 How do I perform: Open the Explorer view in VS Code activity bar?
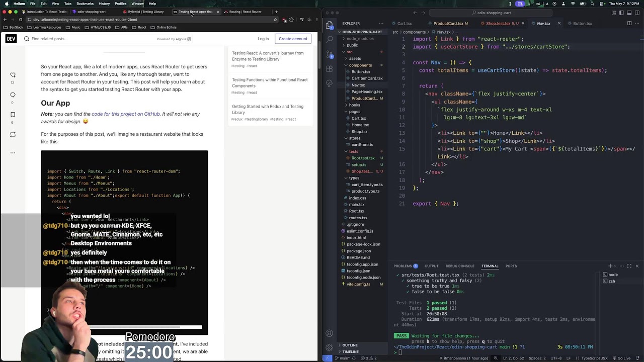tap(330, 25)
